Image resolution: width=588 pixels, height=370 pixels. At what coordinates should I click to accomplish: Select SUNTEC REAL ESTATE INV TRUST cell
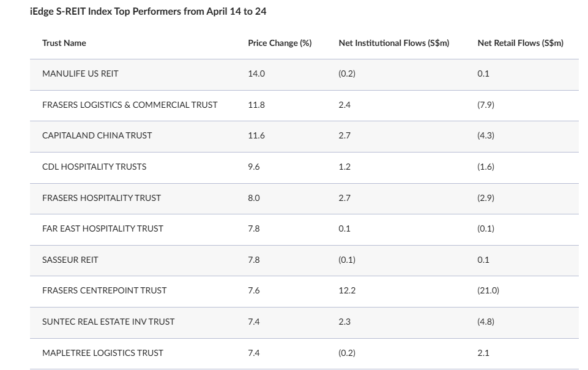coord(108,322)
